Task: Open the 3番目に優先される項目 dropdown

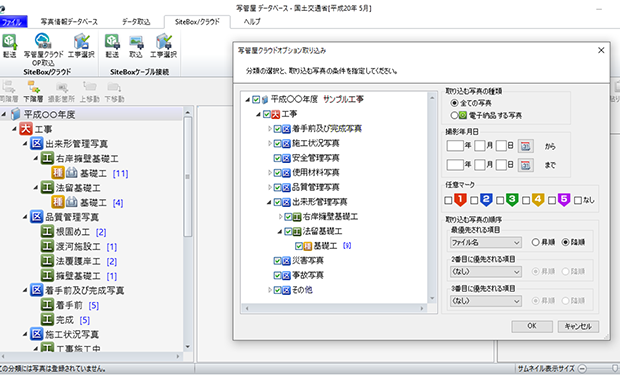Action: pos(486,301)
